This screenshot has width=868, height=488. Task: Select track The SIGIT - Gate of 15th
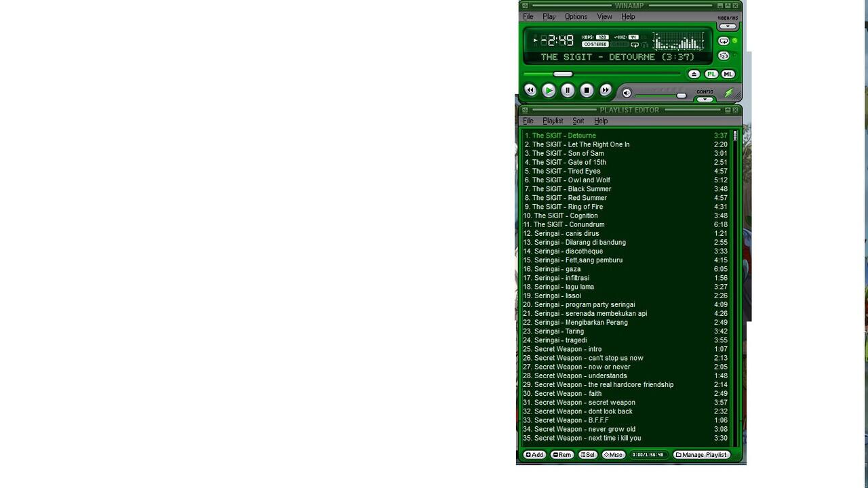pos(626,162)
